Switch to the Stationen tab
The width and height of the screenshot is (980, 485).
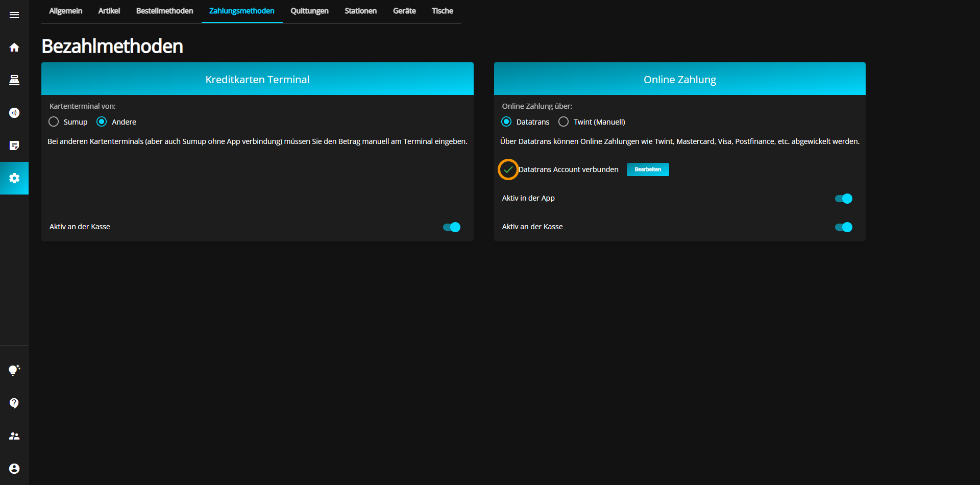pos(361,11)
